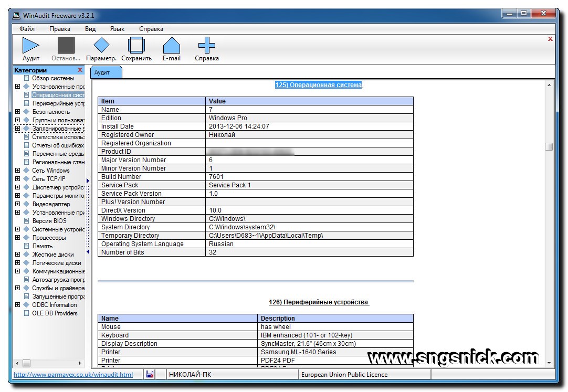Save report with Сохранить icon
This screenshot has width=568, height=392.
coord(136,45)
